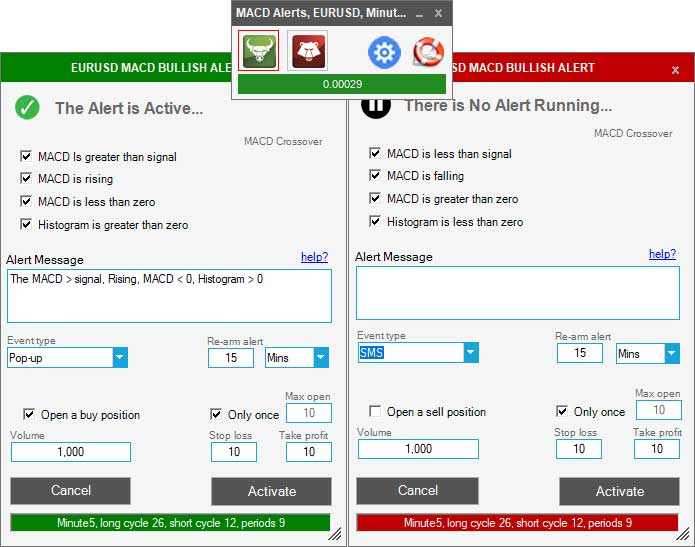Check 'Open a sell position'
Image resolution: width=695 pixels, height=547 pixels.
[x=375, y=411]
